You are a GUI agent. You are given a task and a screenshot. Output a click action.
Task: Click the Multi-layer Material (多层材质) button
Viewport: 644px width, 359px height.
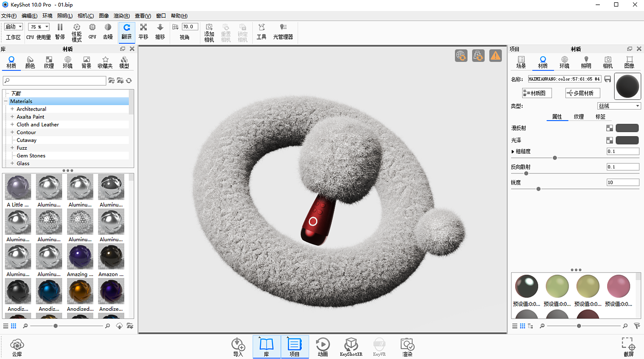[582, 93]
